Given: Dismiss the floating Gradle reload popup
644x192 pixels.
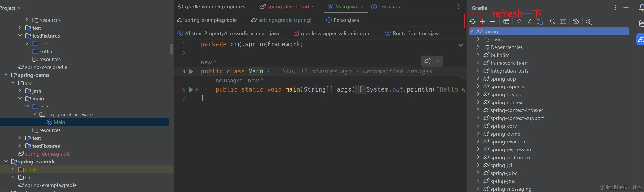Looking at the screenshot, I should tap(438, 61).
